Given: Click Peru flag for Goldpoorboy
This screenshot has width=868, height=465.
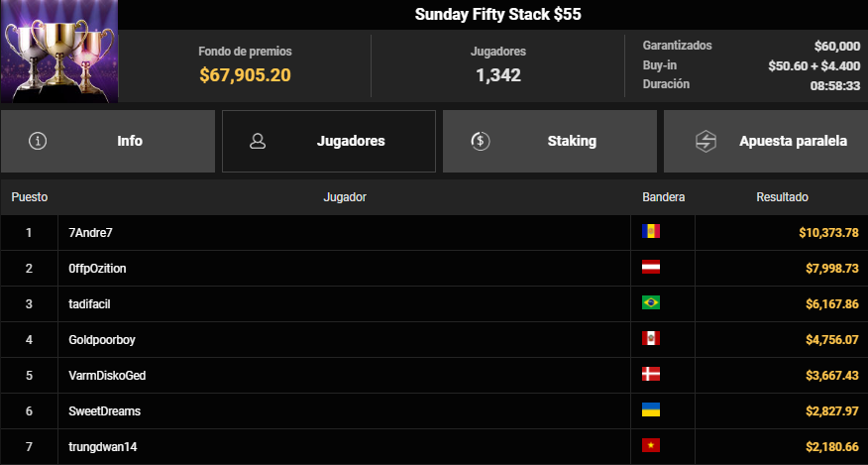Looking at the screenshot, I should [650, 339].
